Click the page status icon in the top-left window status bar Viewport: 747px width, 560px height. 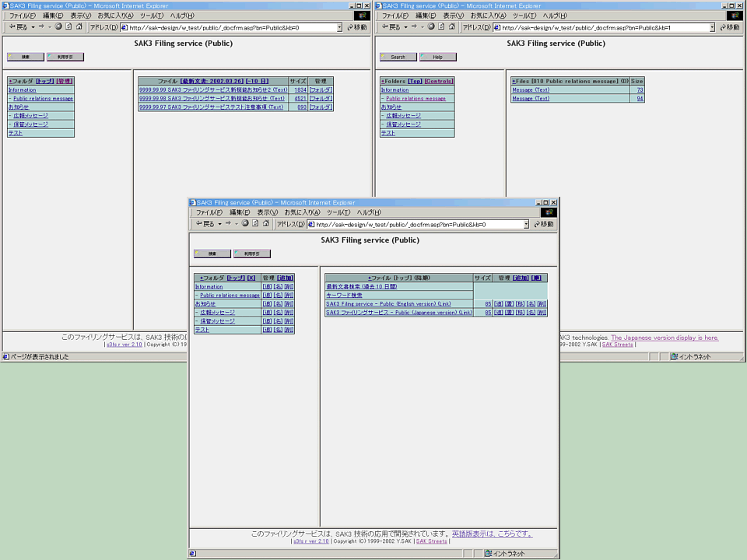coord(5,357)
